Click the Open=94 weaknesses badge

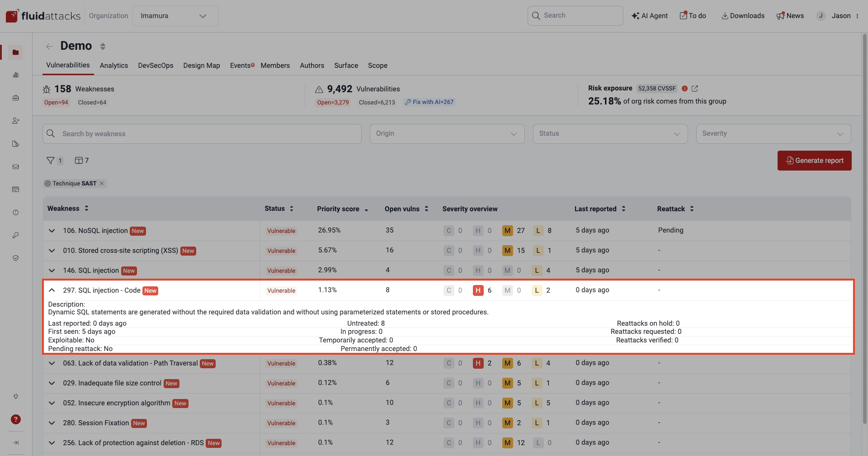tap(56, 103)
